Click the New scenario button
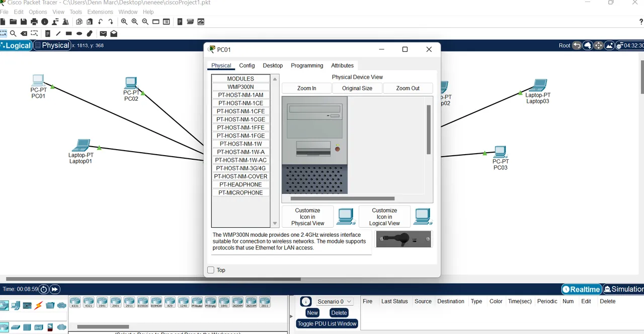Screen dimensions: 644x334 312,312
